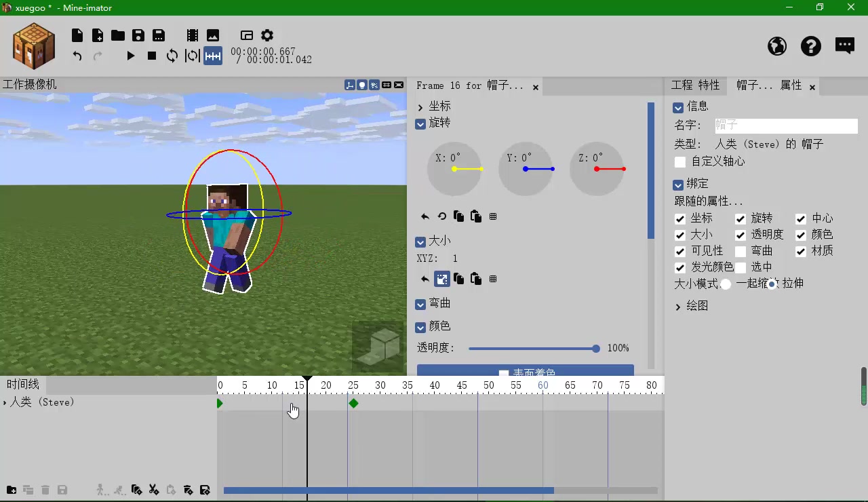Image resolution: width=868 pixels, height=502 pixels.
Task: Uncheck the 坐标 inherit checkbox
Action: 680,218
